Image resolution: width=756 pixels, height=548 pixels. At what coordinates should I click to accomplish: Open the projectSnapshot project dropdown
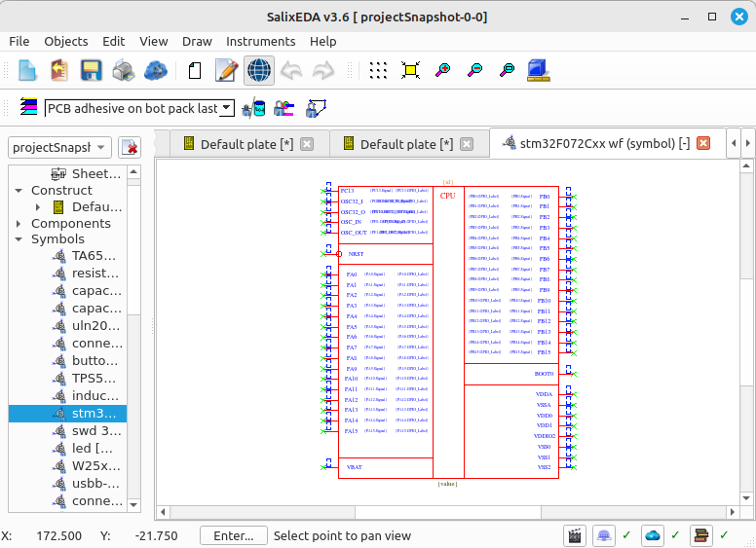(59, 147)
